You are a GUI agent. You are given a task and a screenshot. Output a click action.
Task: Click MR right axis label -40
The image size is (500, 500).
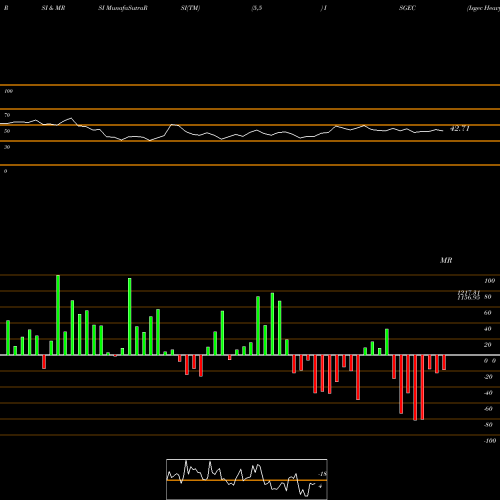tap(488, 393)
